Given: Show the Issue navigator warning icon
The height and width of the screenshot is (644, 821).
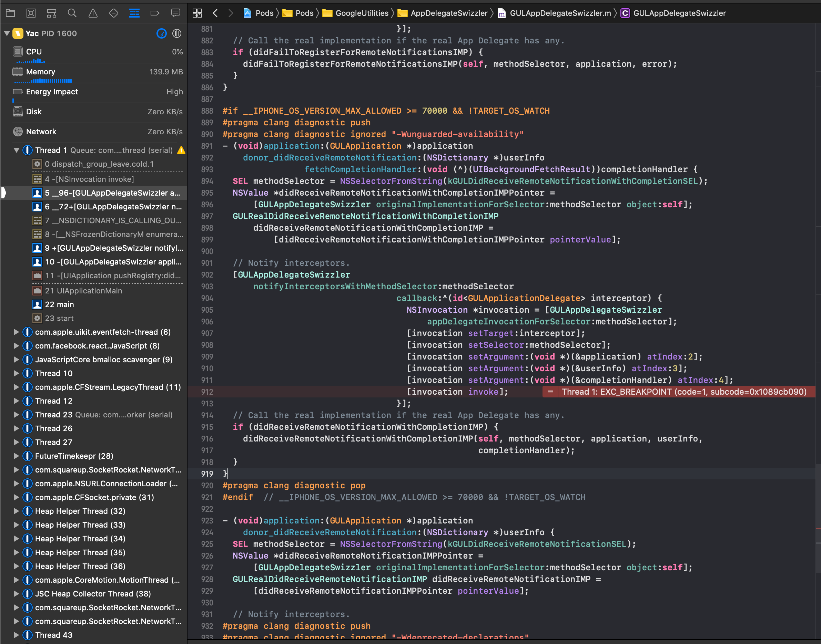Looking at the screenshot, I should coord(93,13).
